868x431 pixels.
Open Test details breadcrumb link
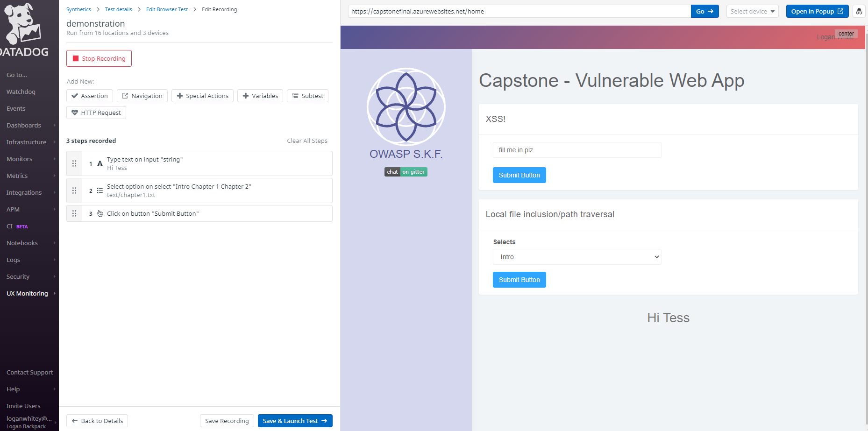pos(118,9)
